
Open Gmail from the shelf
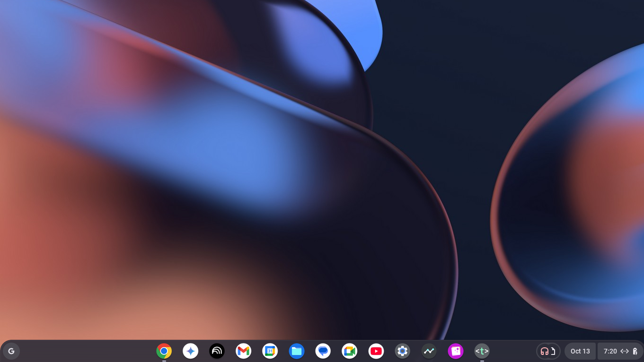[244, 351]
